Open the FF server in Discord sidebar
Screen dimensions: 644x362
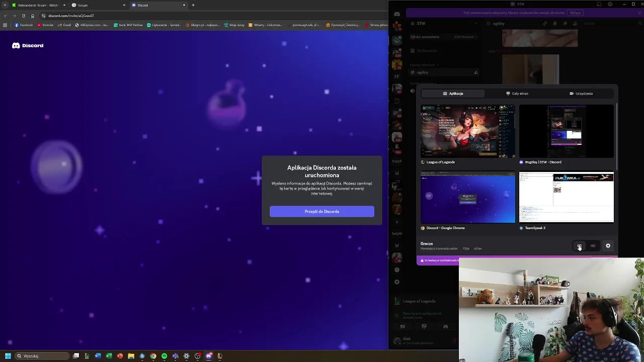pos(397,77)
